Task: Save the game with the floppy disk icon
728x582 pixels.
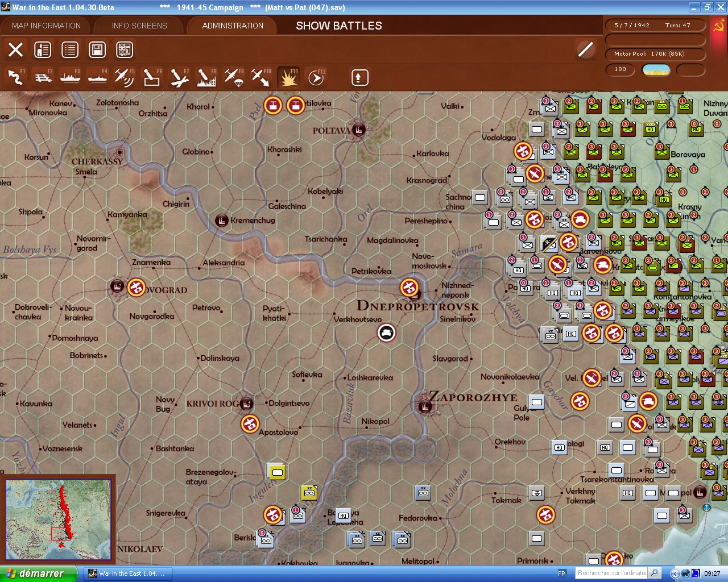Action: (x=97, y=50)
